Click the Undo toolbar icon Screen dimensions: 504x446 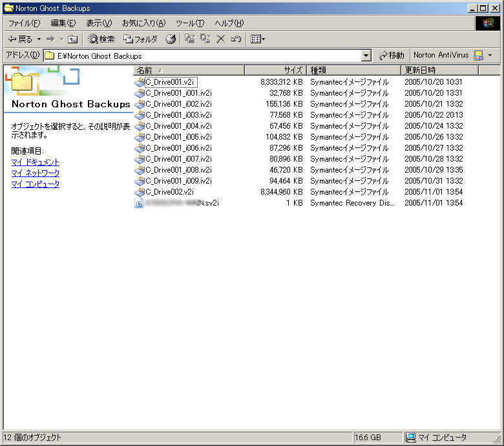click(236, 39)
